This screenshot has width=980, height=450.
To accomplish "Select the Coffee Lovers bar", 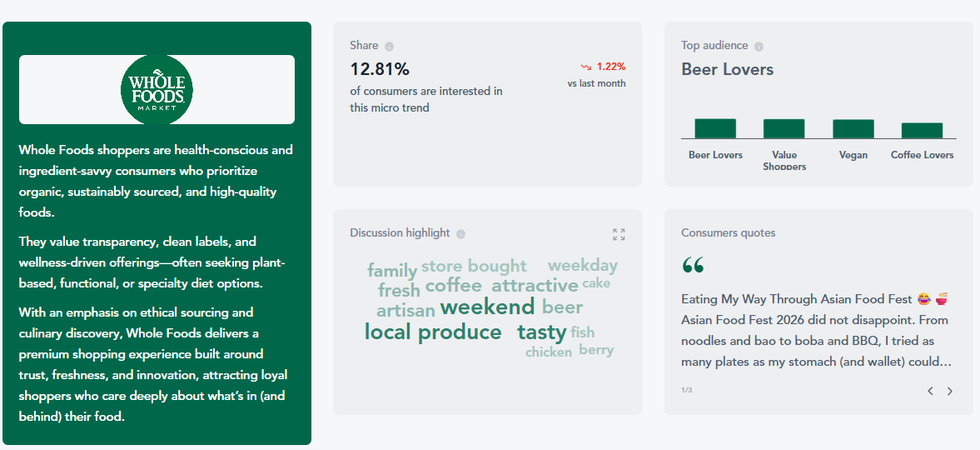I will (x=922, y=130).
